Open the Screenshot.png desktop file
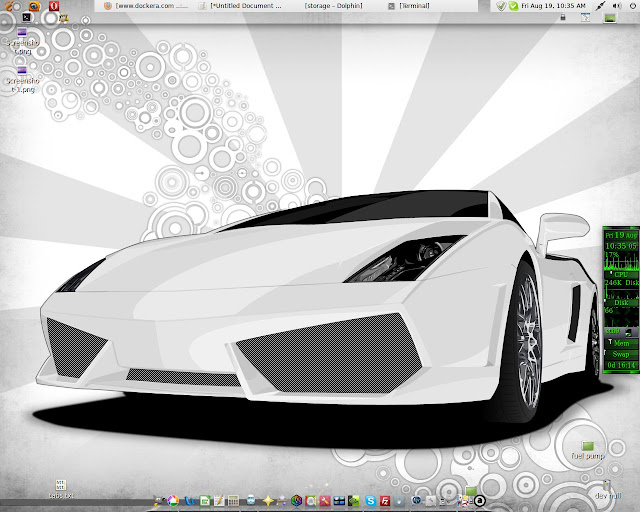Image resolution: width=640 pixels, height=512 pixels. point(22,41)
